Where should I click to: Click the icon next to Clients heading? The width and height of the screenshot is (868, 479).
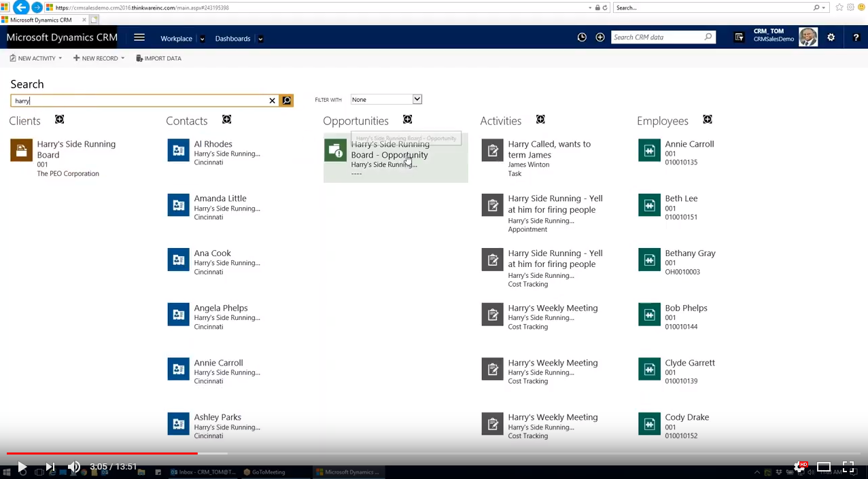(x=59, y=120)
